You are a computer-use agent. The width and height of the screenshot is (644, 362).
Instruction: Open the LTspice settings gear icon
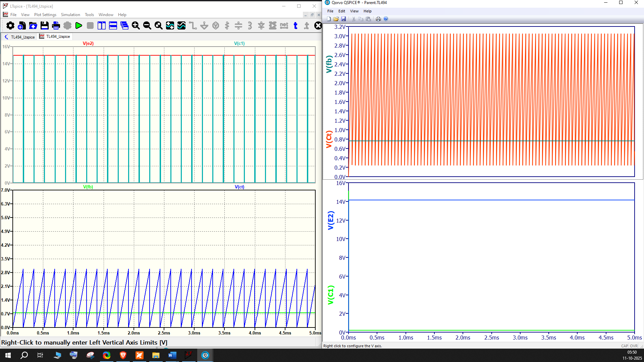coord(10,25)
